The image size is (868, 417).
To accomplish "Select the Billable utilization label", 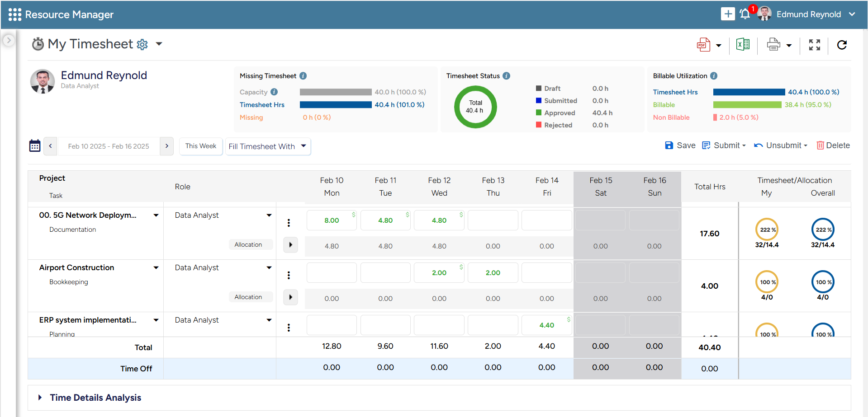I will tap(664, 105).
